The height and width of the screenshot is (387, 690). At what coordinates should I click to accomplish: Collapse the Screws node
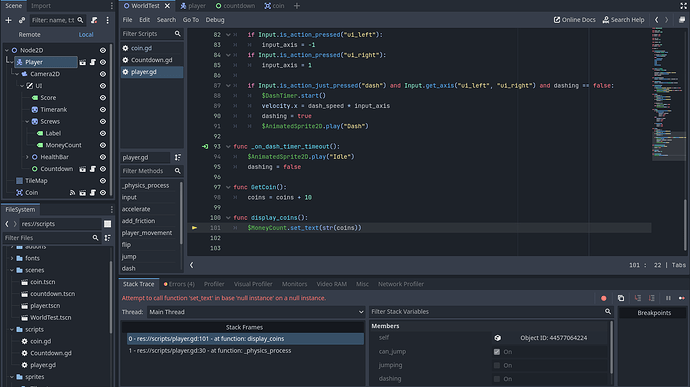(x=27, y=122)
